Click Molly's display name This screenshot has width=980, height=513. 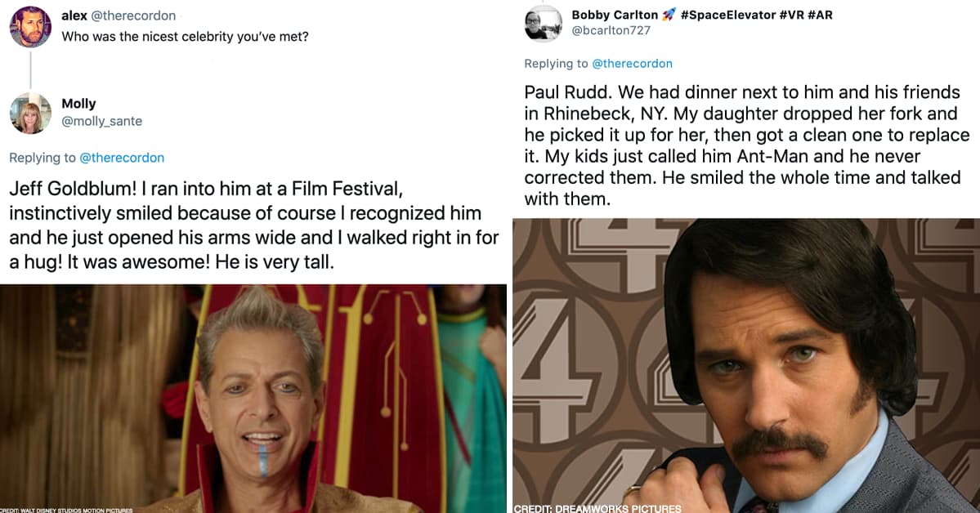click(x=78, y=103)
